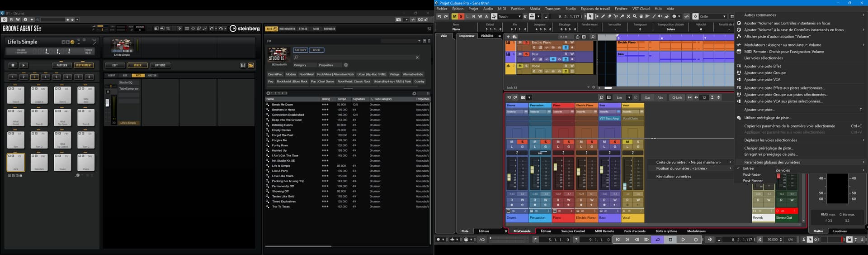
Task: Expand Inserts section on Drums channel
Action: tap(517, 112)
